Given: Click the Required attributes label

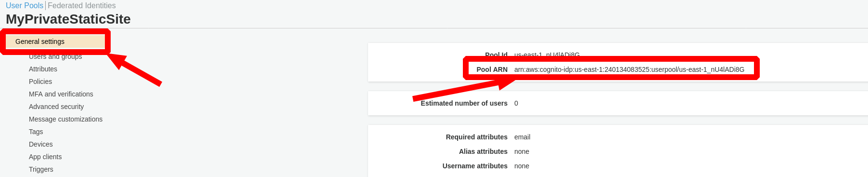Looking at the screenshot, I should click(476, 137).
